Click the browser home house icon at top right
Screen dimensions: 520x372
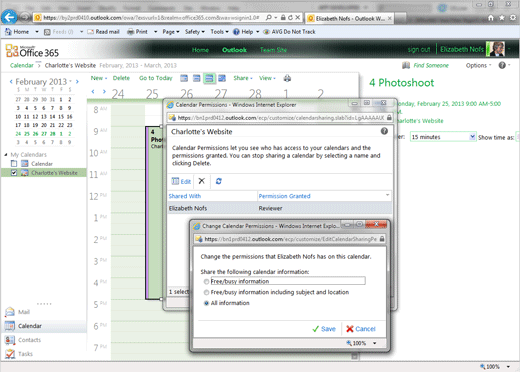(491, 18)
